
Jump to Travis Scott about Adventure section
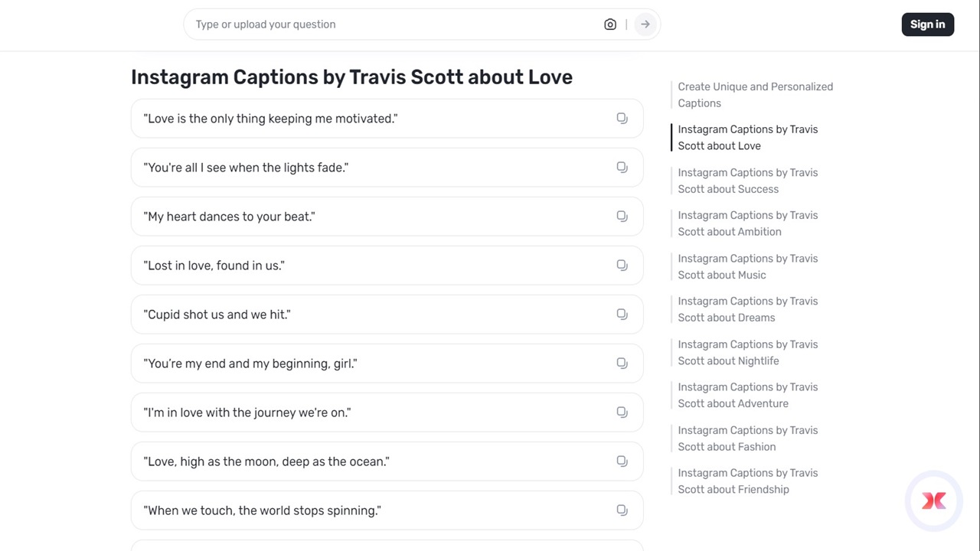click(x=747, y=395)
